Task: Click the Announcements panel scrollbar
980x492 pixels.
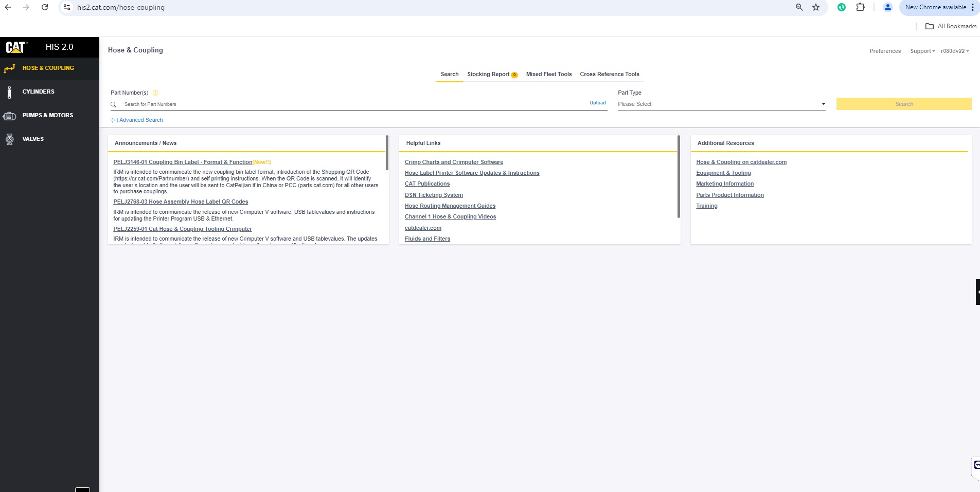Action: point(387,153)
